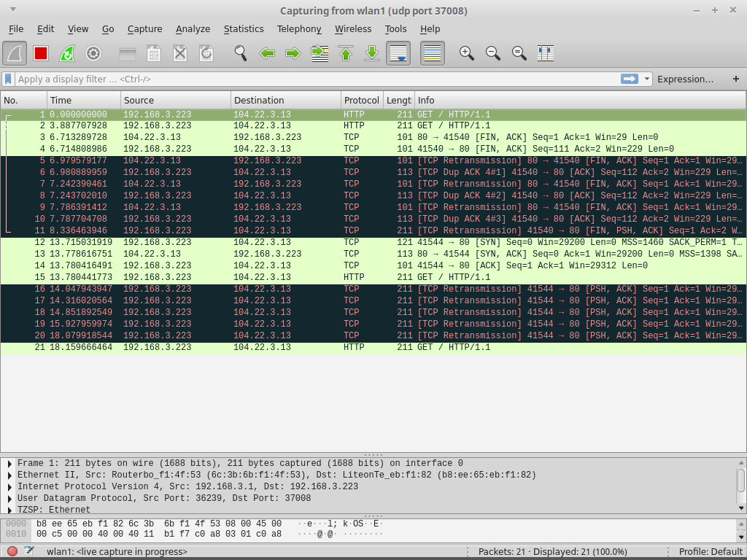Sort packets by the Time column header
Viewport: 747px width, 560px height.
click(84, 101)
